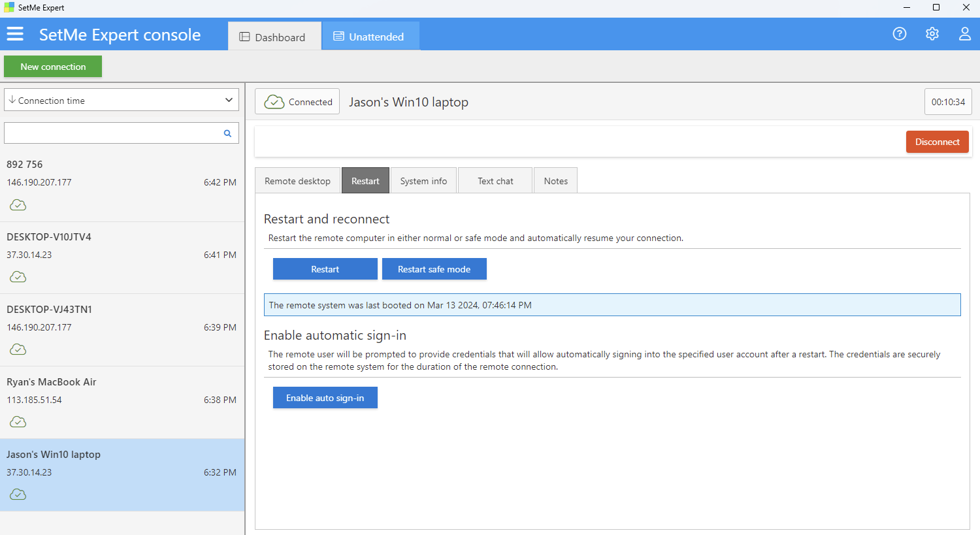
Task: Click cloud status icon for DESKTOP-V10JTV4
Action: click(18, 277)
